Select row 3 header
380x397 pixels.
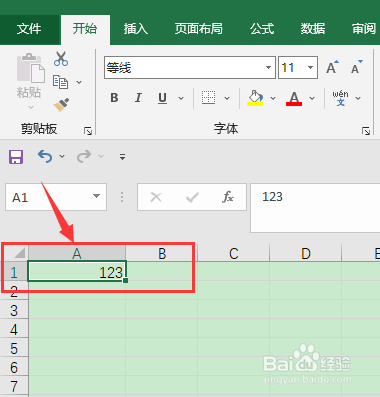tap(14, 311)
